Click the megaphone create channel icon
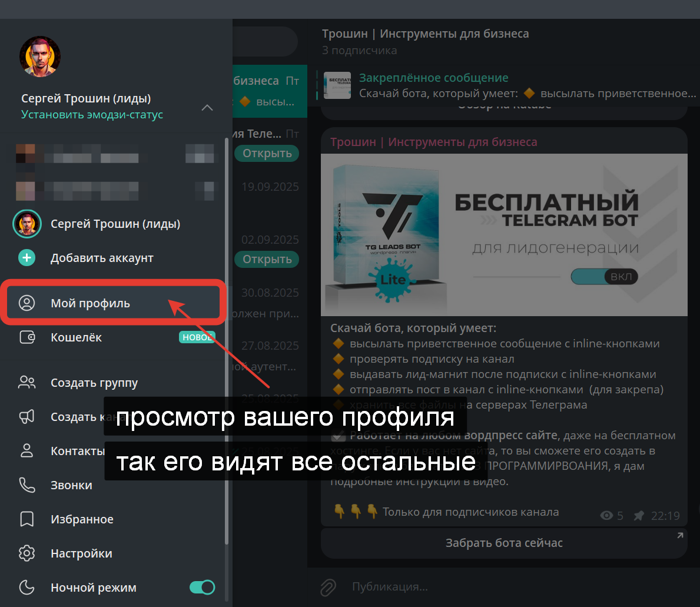Image resolution: width=700 pixels, height=607 pixels. coord(26,417)
